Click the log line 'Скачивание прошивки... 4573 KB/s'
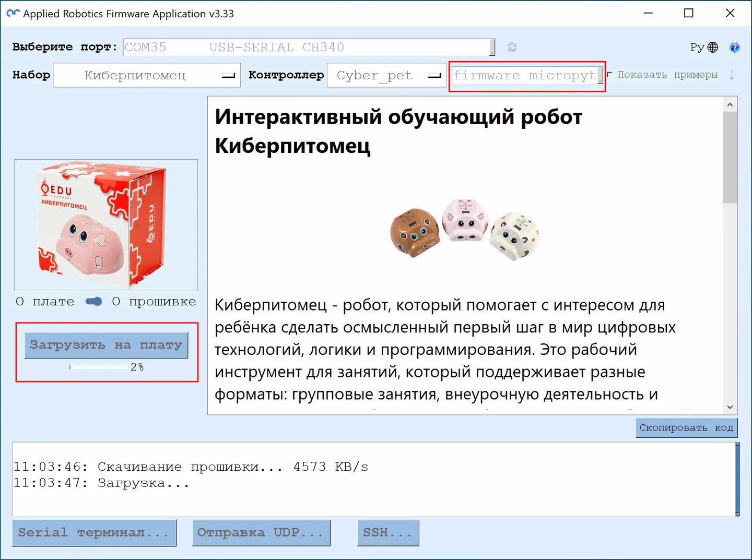The image size is (752, 560). point(233,467)
